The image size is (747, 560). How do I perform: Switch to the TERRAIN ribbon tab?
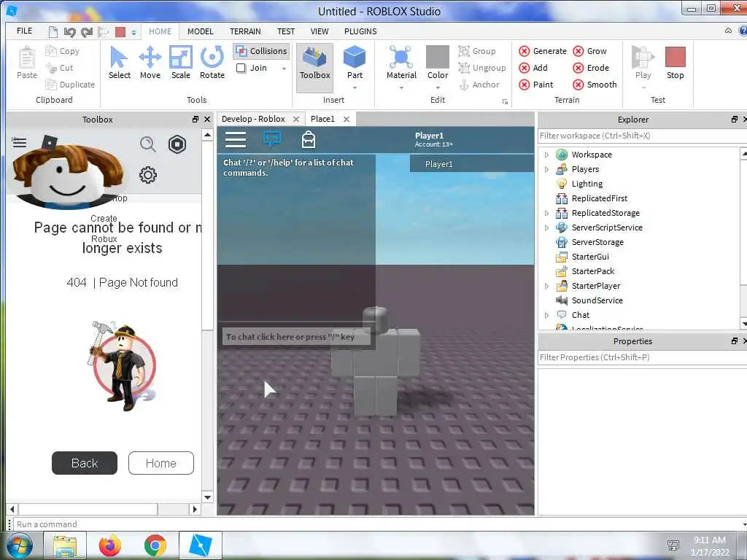point(245,31)
